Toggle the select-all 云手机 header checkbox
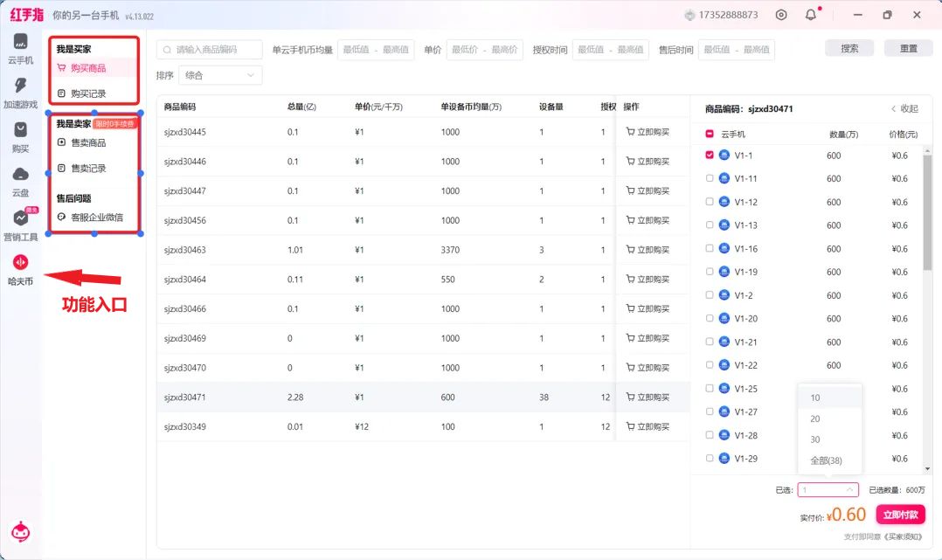 click(x=710, y=135)
